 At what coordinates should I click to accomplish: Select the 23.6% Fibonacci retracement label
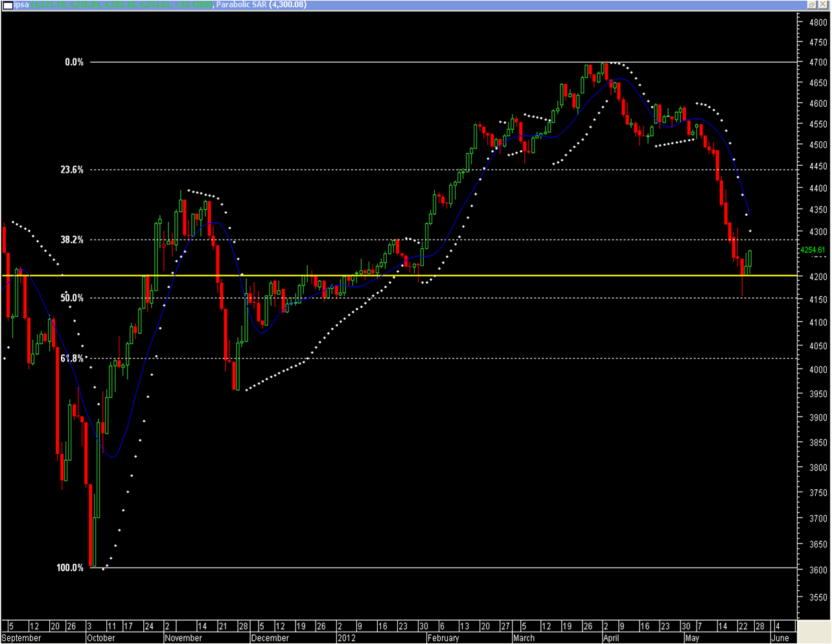73,170
